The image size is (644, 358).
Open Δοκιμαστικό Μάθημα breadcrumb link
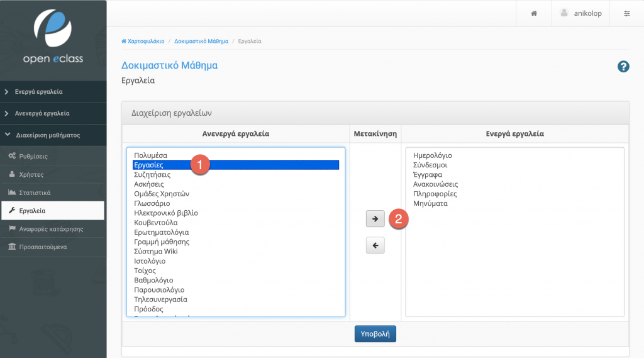[201, 41]
